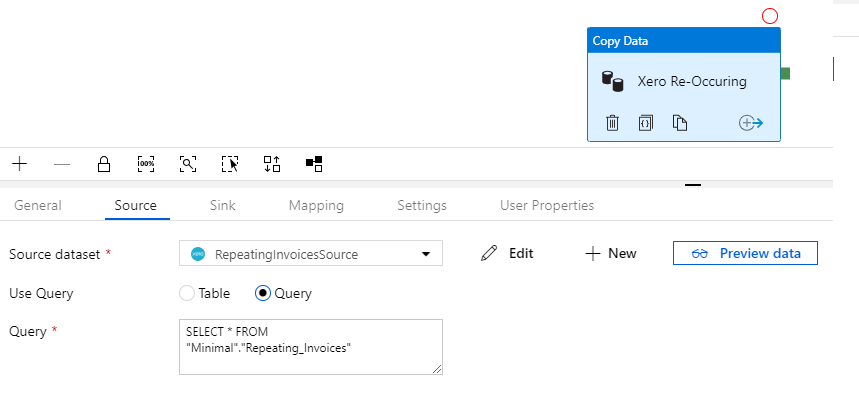Switch to the Sink tab
859x393 pixels.
pyautogui.click(x=222, y=206)
